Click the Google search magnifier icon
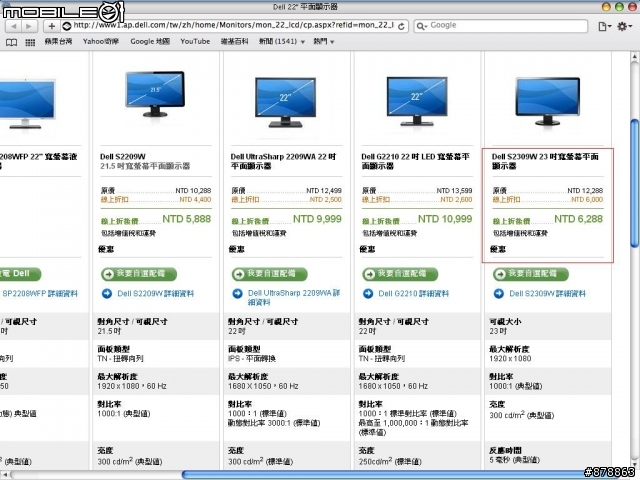The image size is (640, 480). pyautogui.click(x=421, y=26)
